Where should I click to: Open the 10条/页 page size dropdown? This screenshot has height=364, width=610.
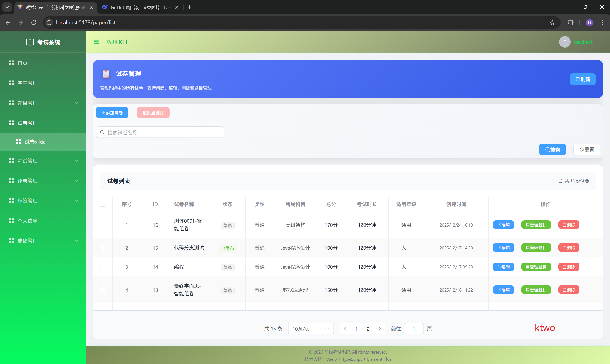[310, 329]
